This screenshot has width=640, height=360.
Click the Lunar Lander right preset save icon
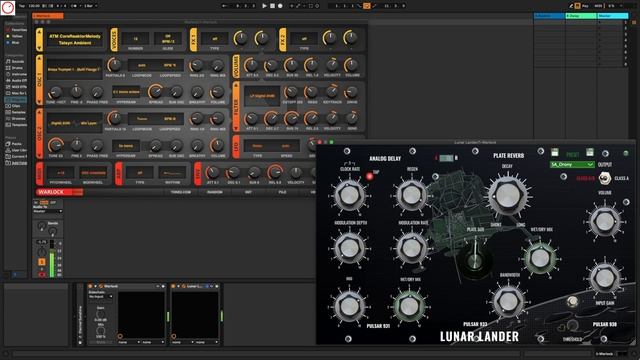[x=589, y=153]
